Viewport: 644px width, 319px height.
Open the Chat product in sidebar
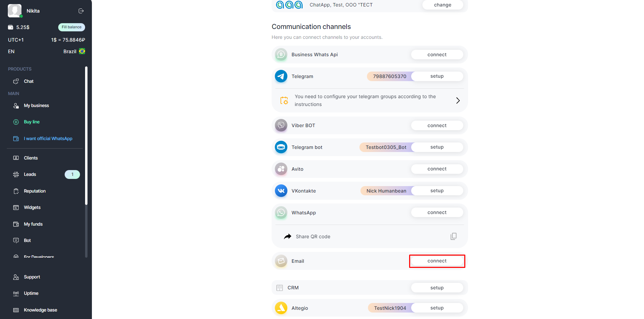tap(29, 81)
